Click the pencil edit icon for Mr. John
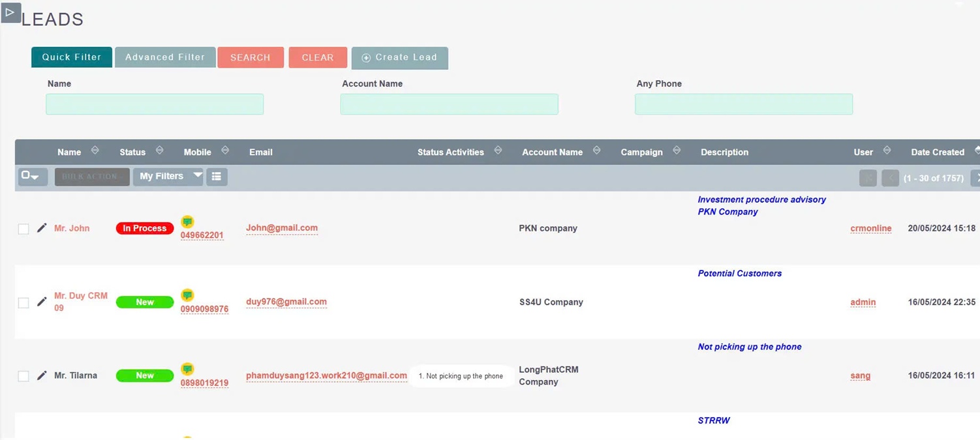Image resolution: width=980 pixels, height=440 pixels. (42, 228)
